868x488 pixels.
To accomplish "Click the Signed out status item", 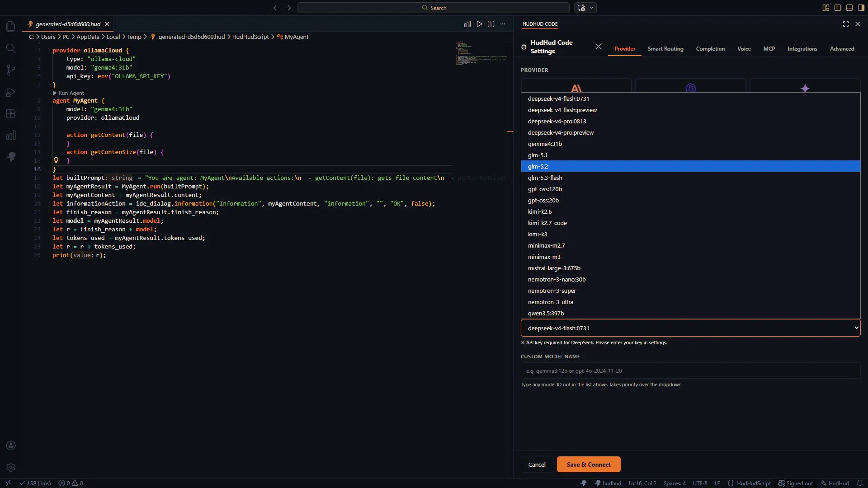I will [x=795, y=483].
